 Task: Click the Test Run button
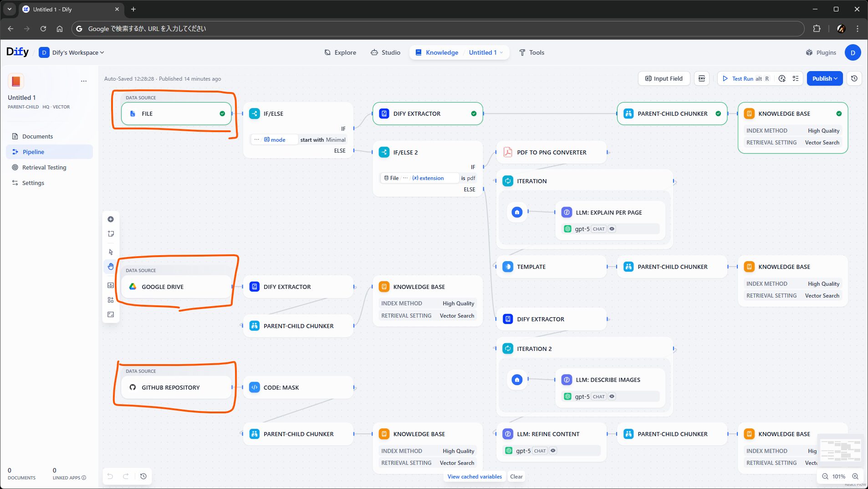click(742, 78)
